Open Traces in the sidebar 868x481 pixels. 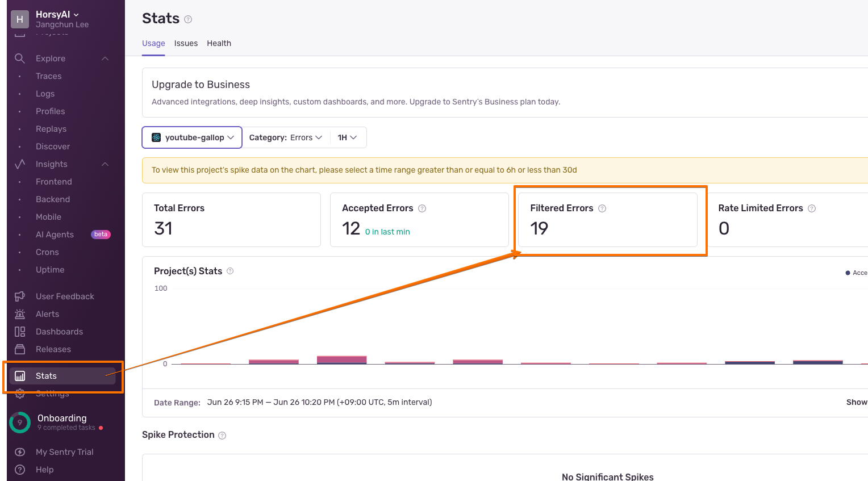click(x=49, y=76)
